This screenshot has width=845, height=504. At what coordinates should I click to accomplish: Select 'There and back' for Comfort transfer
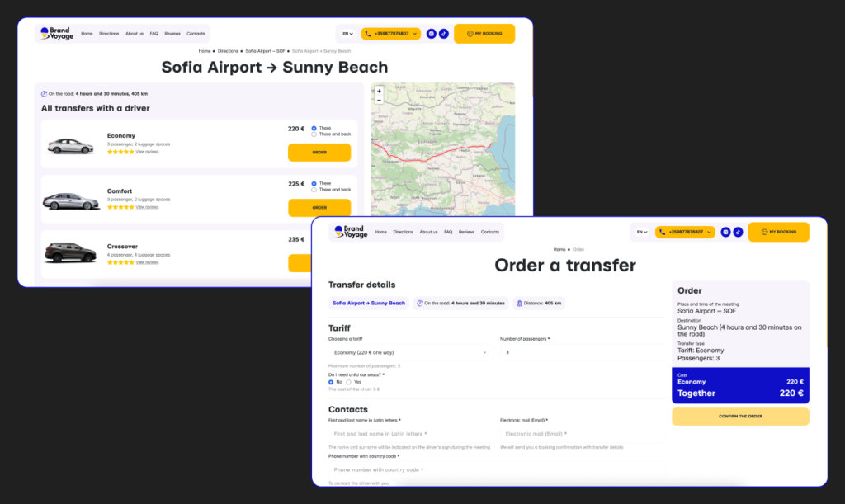click(314, 190)
